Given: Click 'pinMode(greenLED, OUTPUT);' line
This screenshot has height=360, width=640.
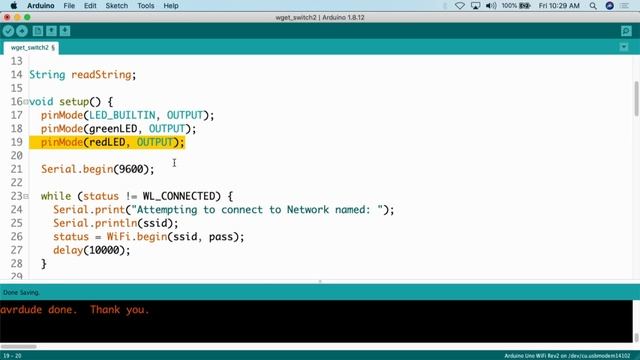Looking at the screenshot, I should coord(118,129).
